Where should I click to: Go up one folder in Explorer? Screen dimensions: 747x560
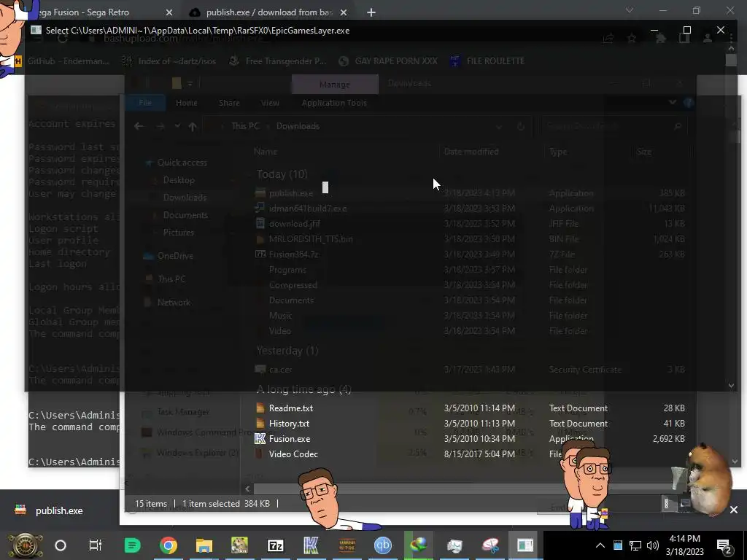tap(193, 126)
